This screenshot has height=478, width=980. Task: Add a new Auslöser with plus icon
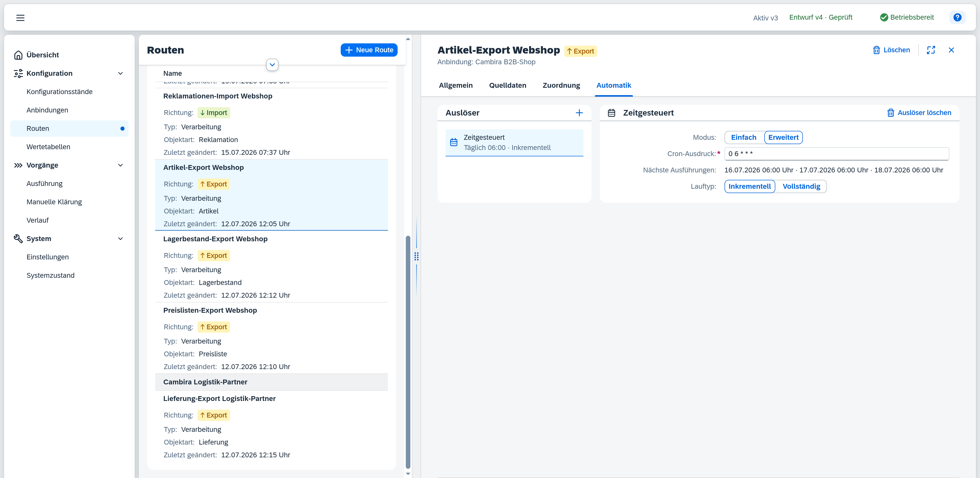pos(579,113)
